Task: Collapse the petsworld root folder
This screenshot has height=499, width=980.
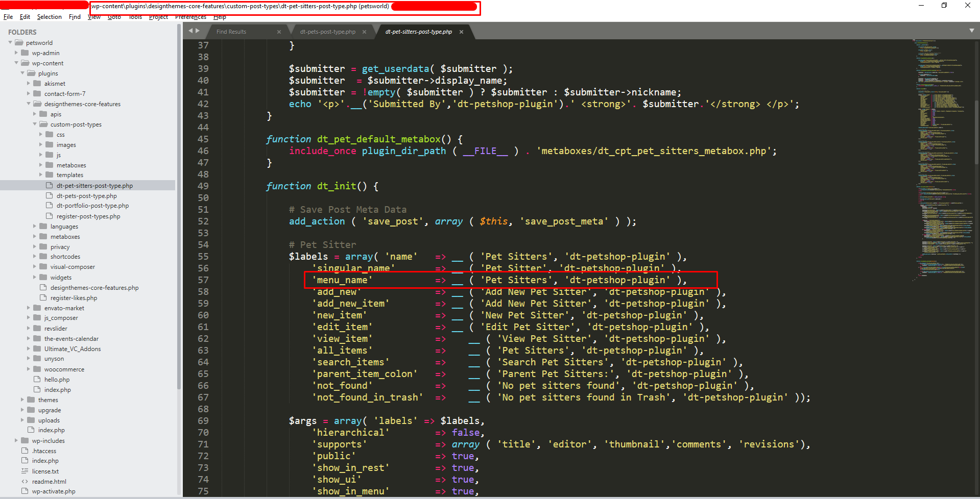Action: pyautogui.click(x=10, y=42)
